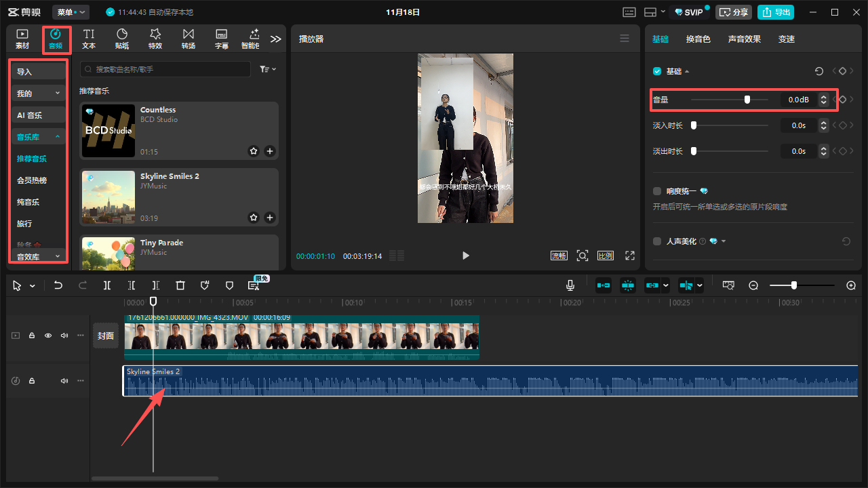Viewport: 868px width, 488px height.
Task: Click the microphone record voiceover icon
Action: tap(570, 285)
